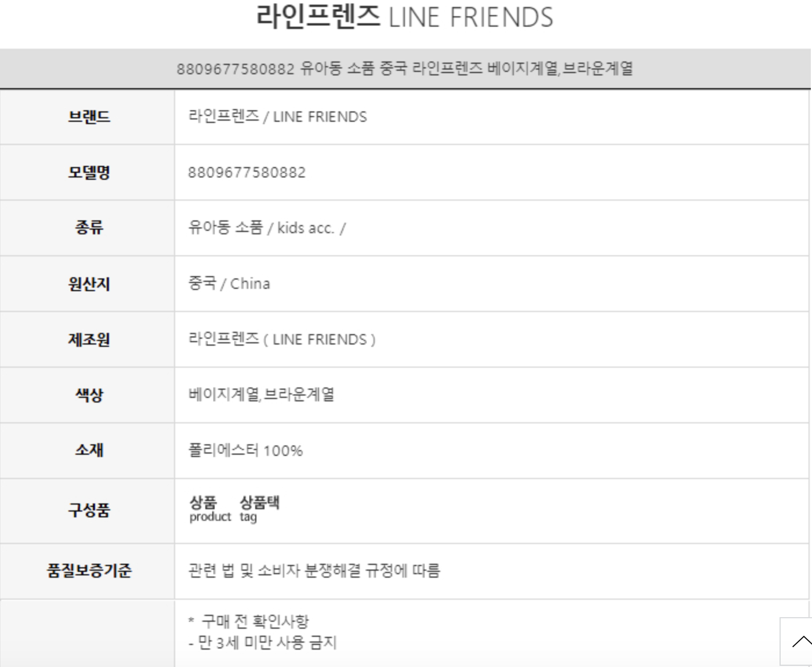Select the 제조원 row label

89,339
